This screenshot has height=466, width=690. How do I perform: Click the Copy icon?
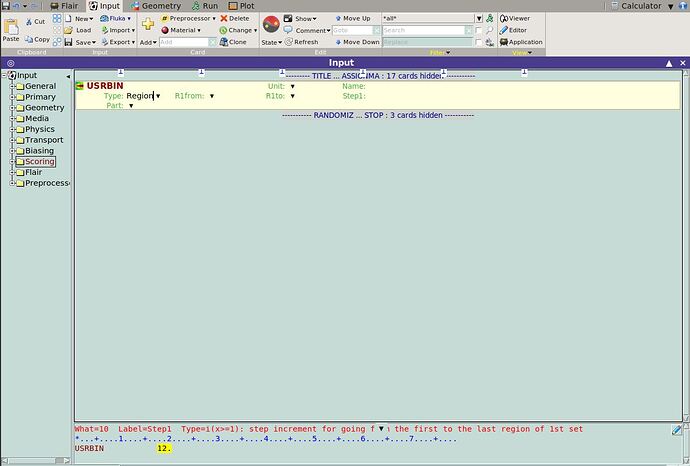(29, 40)
